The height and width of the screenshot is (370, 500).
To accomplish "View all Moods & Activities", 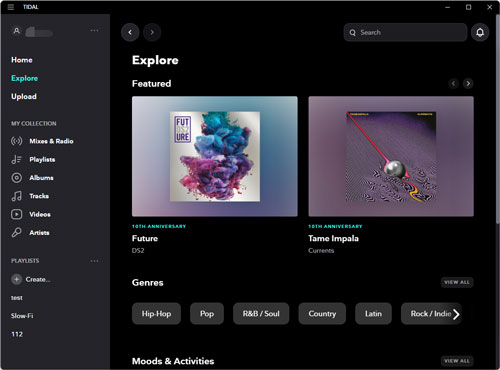I will coord(457,361).
